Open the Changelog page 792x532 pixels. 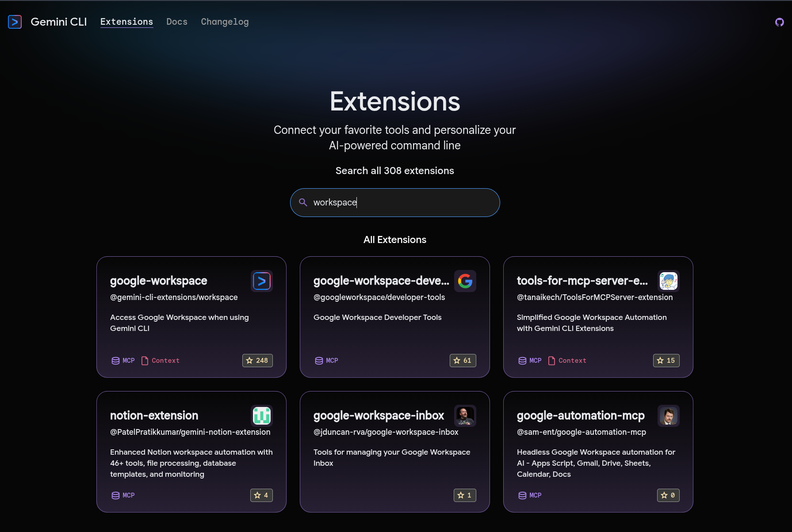click(225, 22)
